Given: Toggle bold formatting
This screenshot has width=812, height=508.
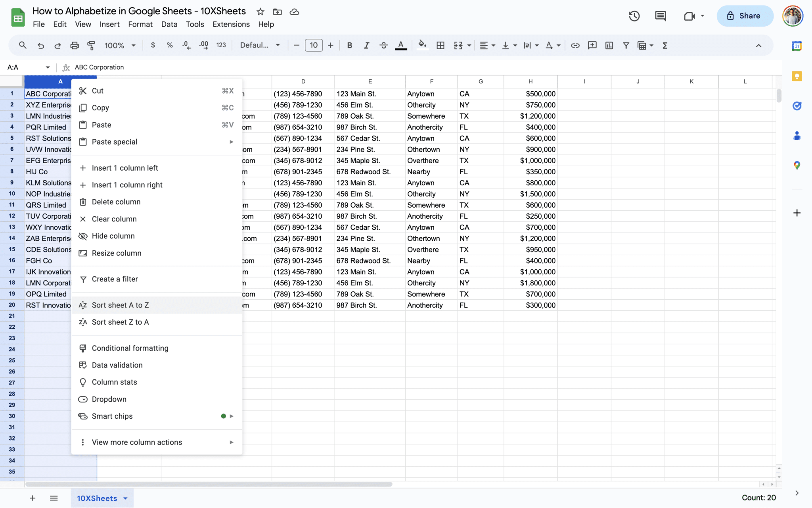Looking at the screenshot, I should point(349,45).
